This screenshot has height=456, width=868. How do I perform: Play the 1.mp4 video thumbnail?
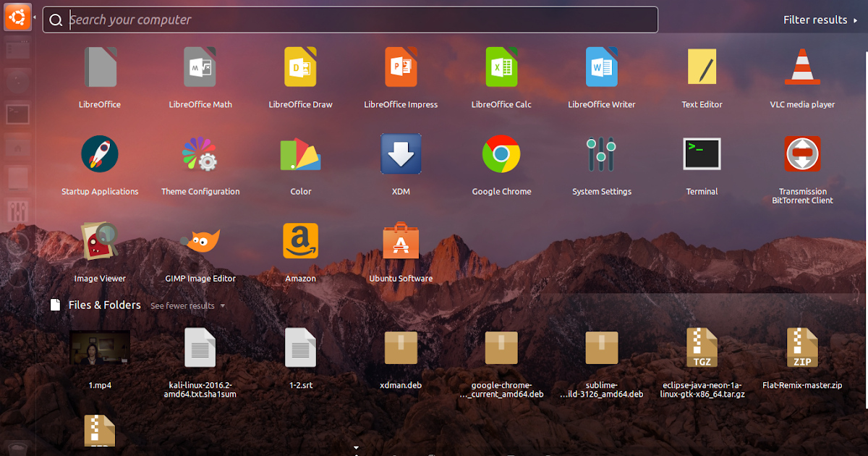(100, 347)
